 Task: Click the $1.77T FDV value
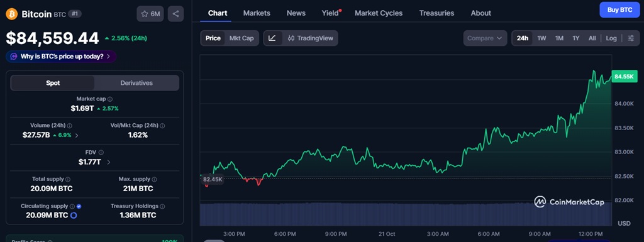pyautogui.click(x=89, y=162)
